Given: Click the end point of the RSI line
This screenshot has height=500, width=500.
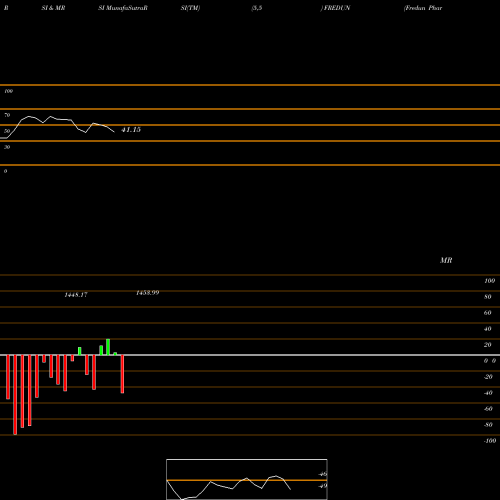Looking at the screenshot, I should click(x=114, y=132).
